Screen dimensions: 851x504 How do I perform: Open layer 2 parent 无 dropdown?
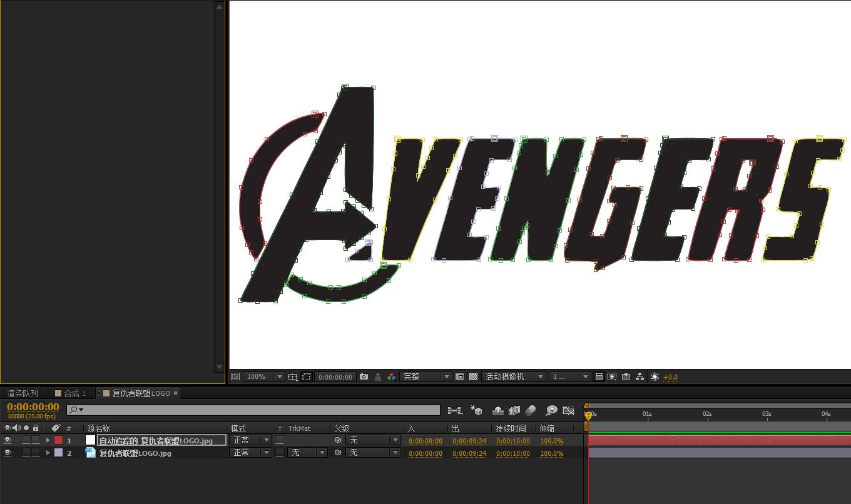(373, 453)
